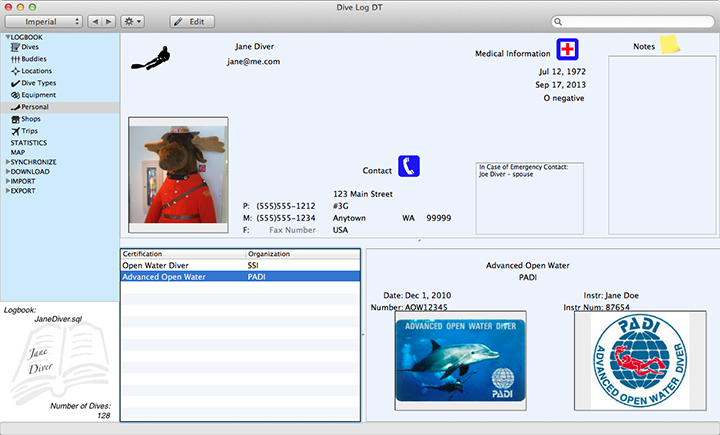720x435 pixels.
Task: Collapse the LOGBOOK tree section
Action: (x=7, y=37)
